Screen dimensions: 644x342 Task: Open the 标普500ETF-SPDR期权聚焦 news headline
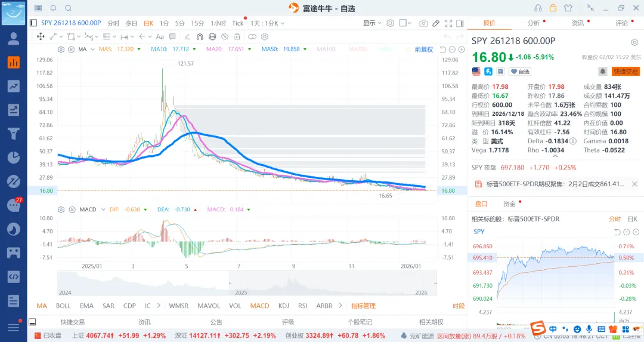coord(555,184)
